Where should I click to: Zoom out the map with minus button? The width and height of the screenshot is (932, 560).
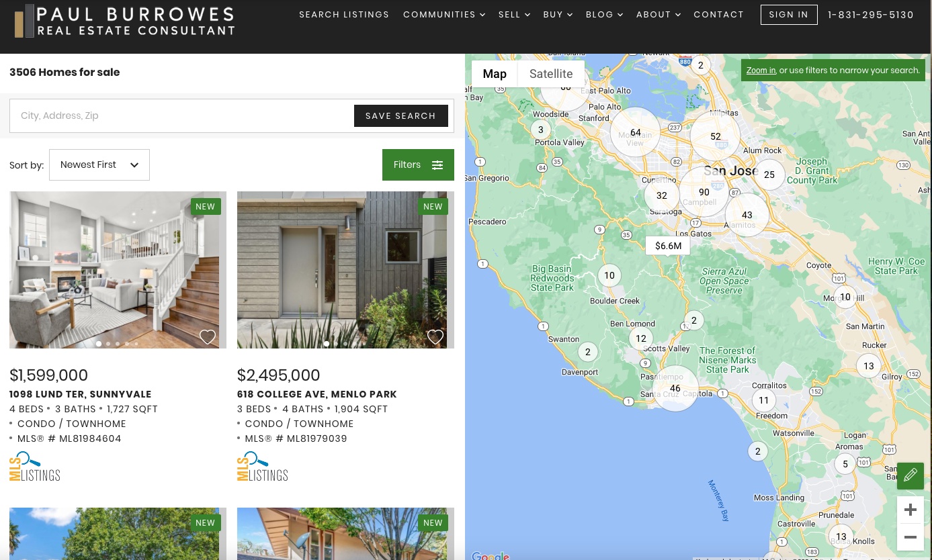pos(910,537)
